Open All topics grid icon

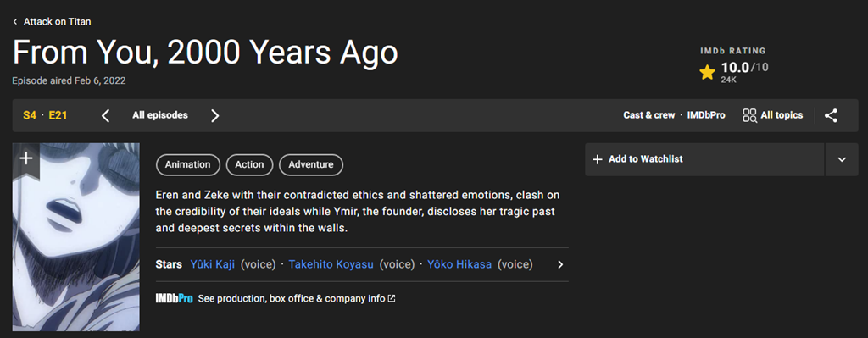[749, 115]
